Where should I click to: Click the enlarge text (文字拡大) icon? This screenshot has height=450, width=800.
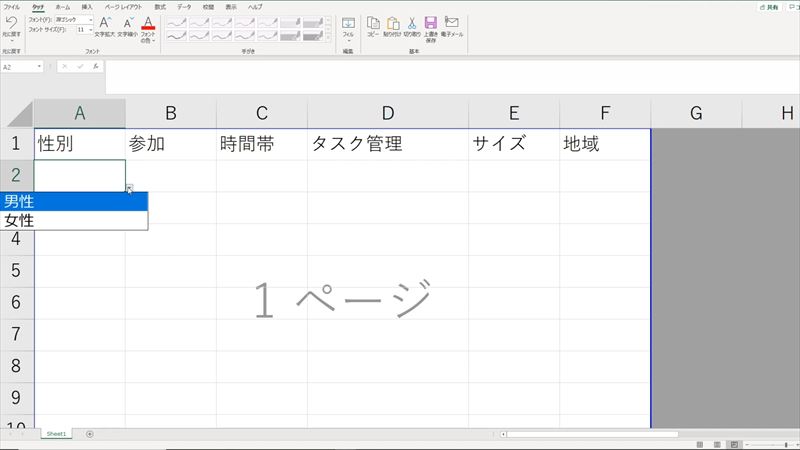105,23
